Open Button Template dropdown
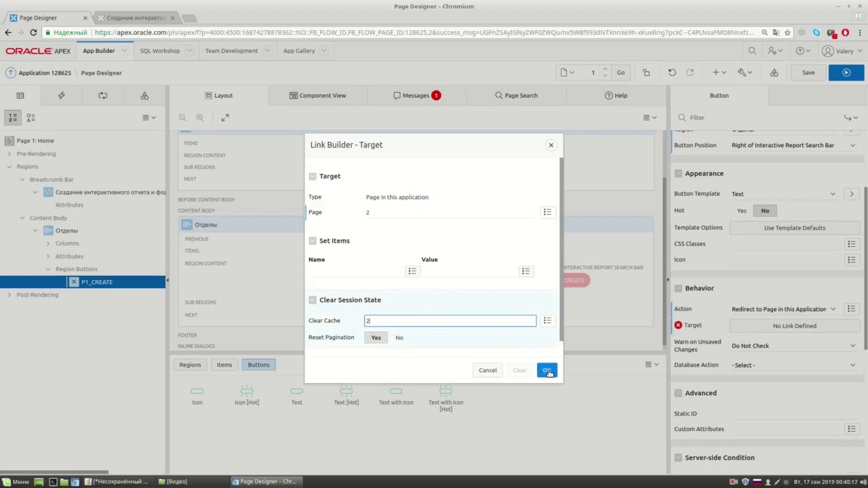 [784, 194]
